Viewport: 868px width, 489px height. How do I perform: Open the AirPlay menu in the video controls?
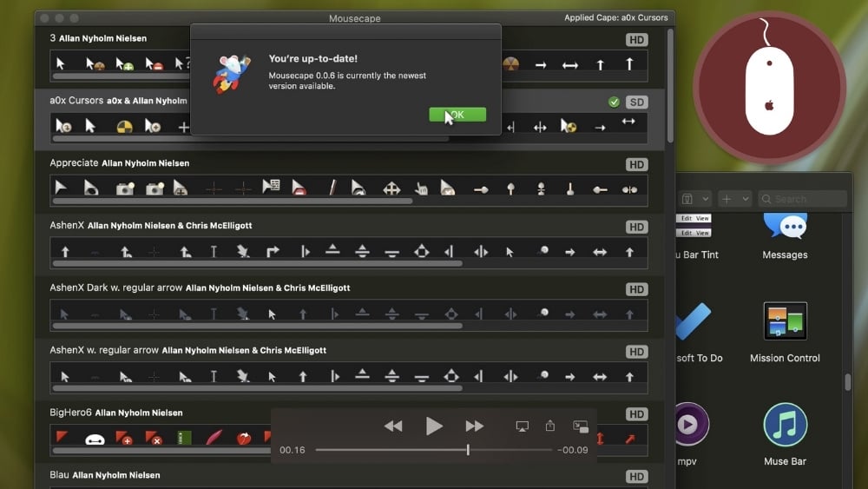tap(522, 426)
